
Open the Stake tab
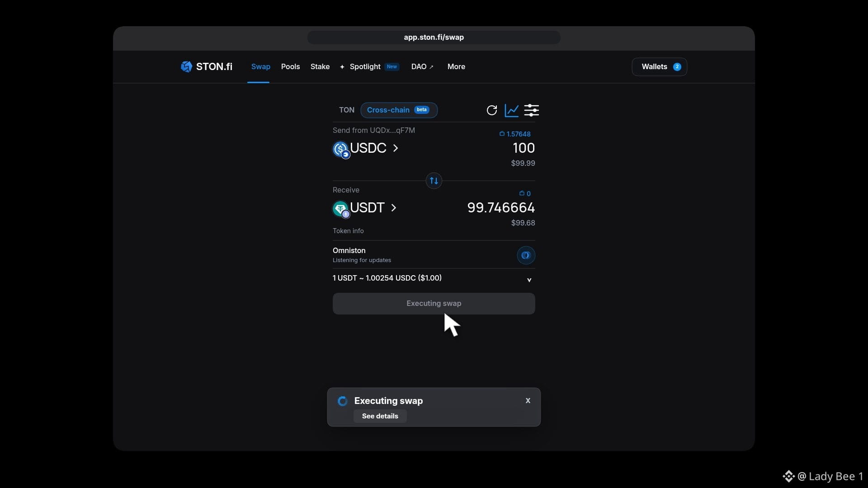[x=320, y=66]
